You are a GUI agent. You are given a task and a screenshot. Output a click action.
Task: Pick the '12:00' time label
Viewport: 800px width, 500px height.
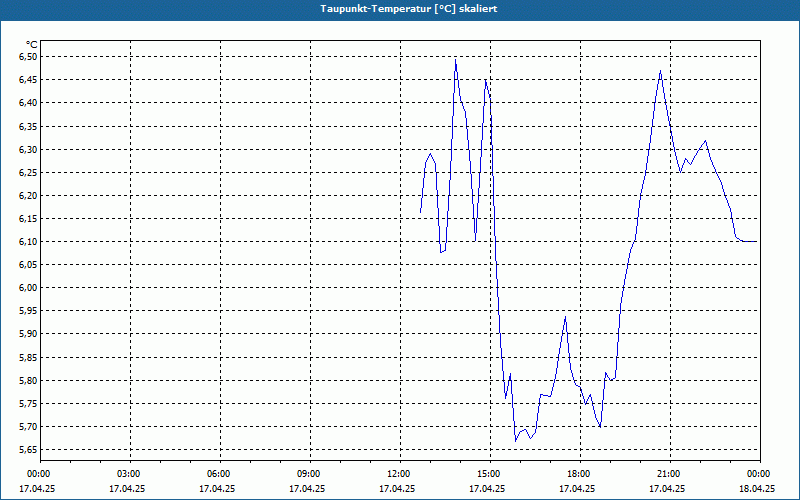click(x=400, y=474)
